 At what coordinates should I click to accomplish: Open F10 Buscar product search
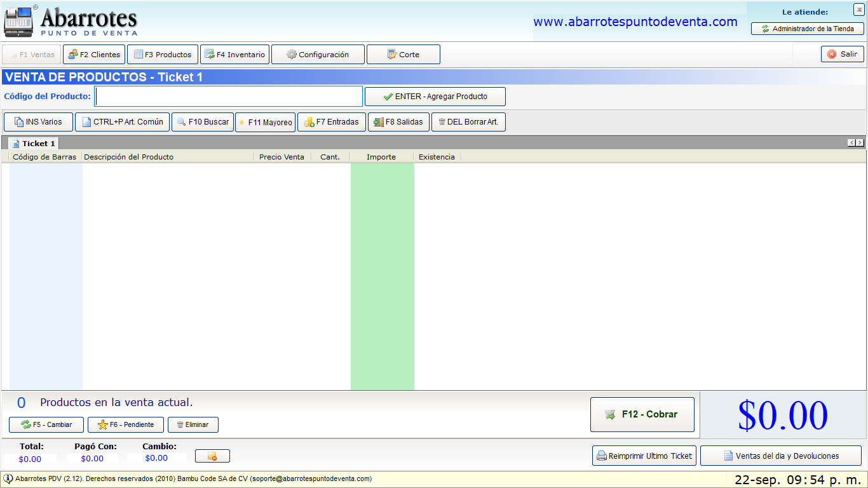[203, 122]
